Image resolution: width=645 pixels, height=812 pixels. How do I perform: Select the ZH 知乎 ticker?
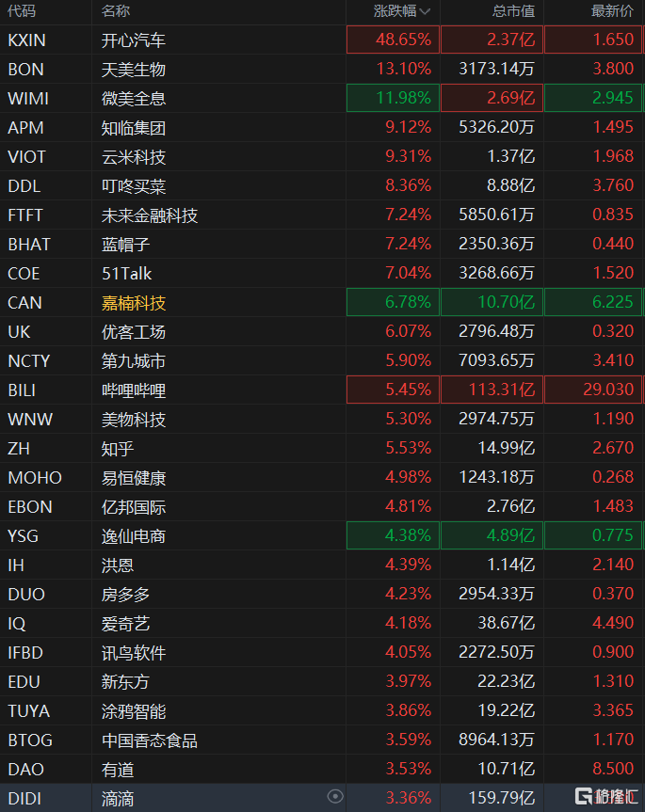coord(19,449)
